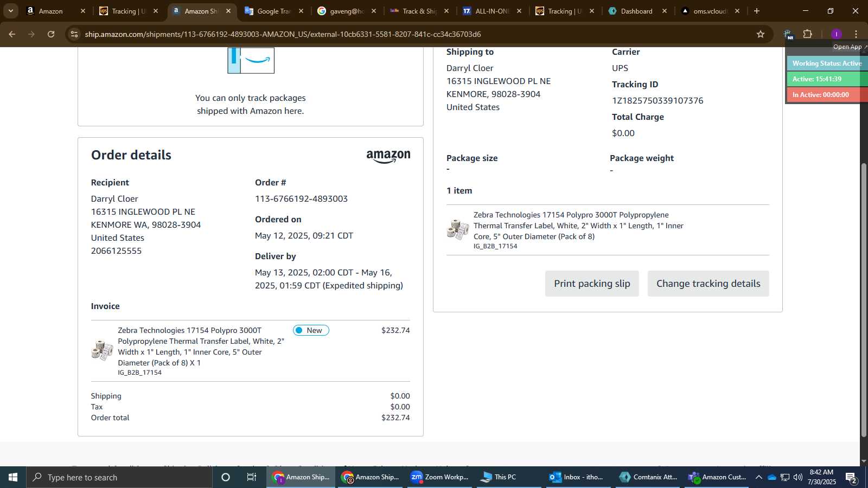
Task: Click the taskbar search box
Action: [119, 477]
